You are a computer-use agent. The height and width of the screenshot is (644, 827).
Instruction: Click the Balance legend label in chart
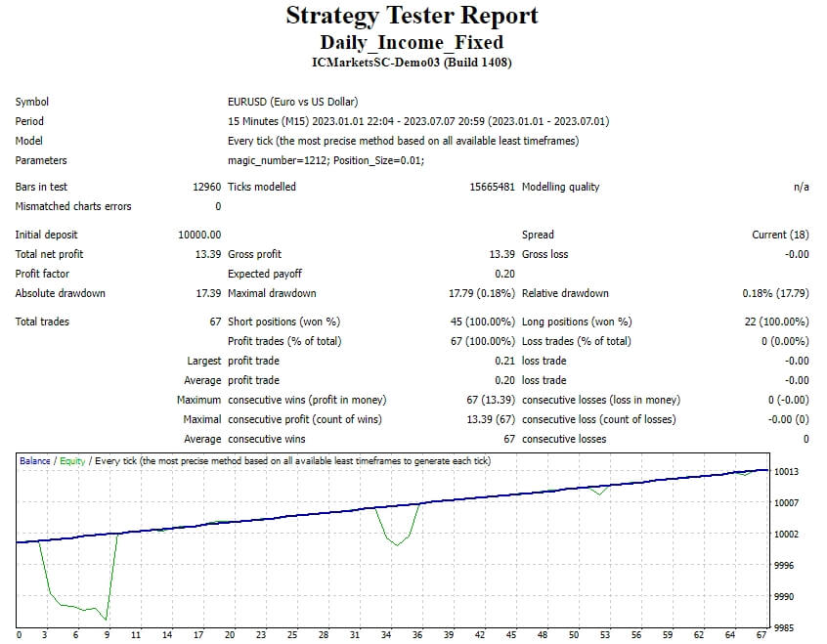[35, 461]
